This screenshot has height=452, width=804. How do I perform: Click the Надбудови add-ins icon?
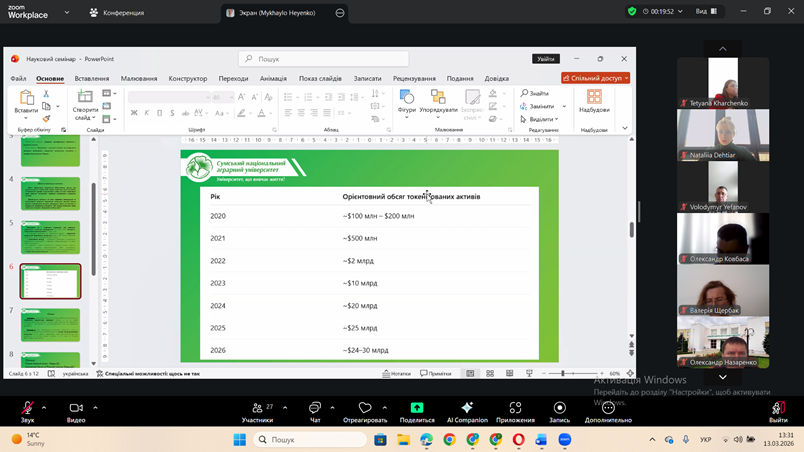pos(594,101)
